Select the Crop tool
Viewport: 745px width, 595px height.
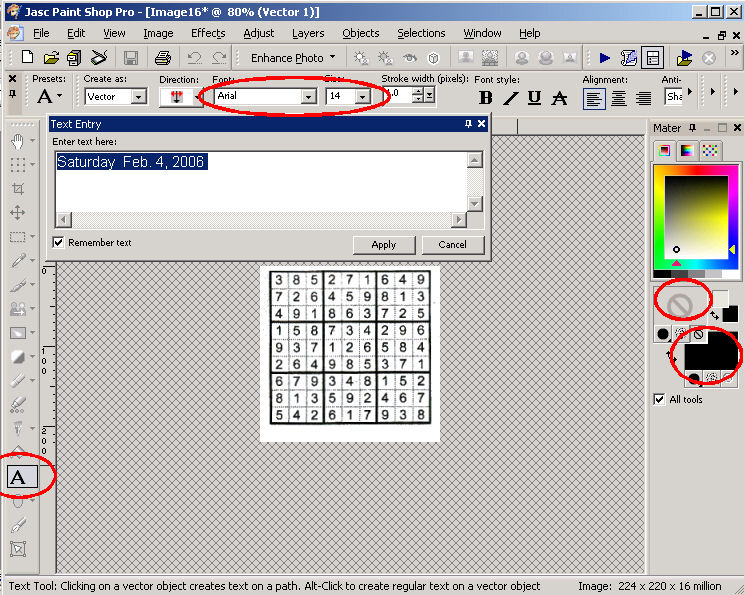tap(18, 188)
